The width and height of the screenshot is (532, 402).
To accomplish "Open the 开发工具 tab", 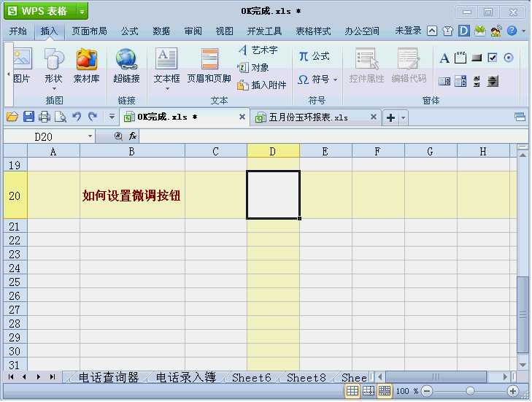I will pyautogui.click(x=265, y=31).
